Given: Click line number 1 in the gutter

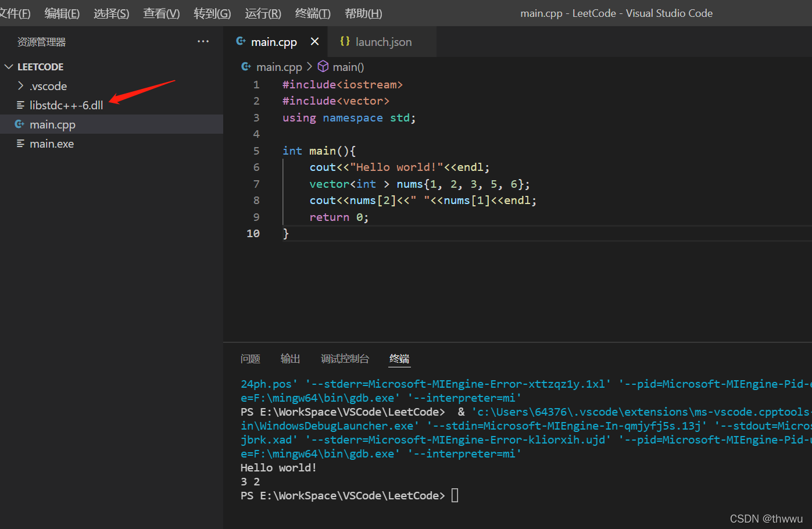Looking at the screenshot, I should (256, 84).
